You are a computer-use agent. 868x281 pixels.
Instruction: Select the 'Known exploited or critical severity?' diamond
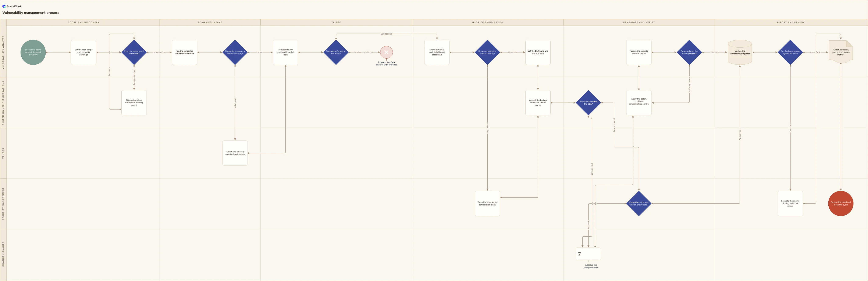[x=487, y=52]
